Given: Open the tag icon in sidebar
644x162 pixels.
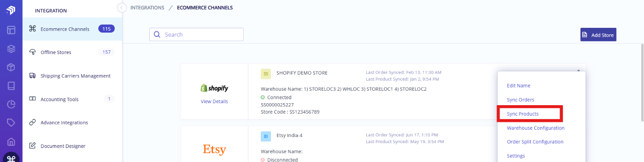Looking at the screenshot, I should click(11, 123).
